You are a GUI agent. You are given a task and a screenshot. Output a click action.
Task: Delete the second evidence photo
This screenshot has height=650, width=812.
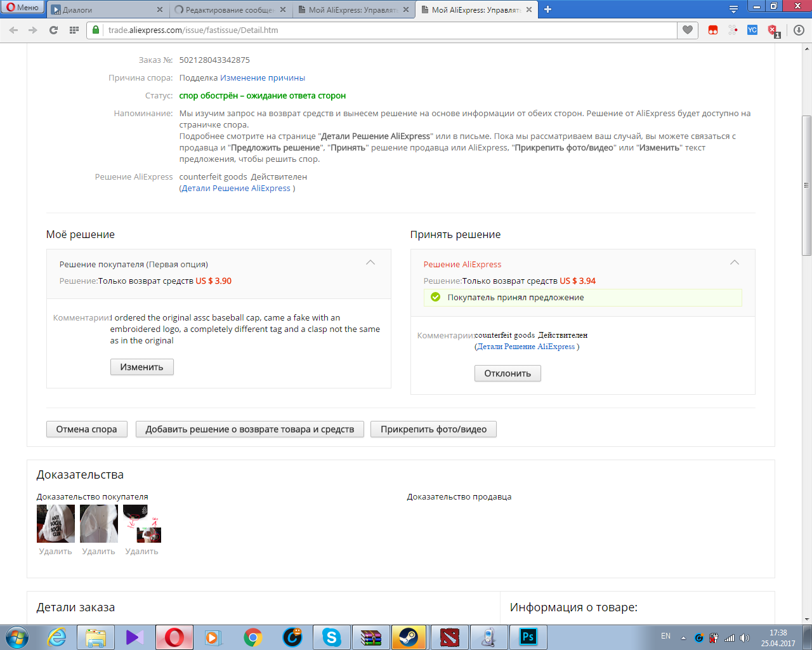pos(99,552)
